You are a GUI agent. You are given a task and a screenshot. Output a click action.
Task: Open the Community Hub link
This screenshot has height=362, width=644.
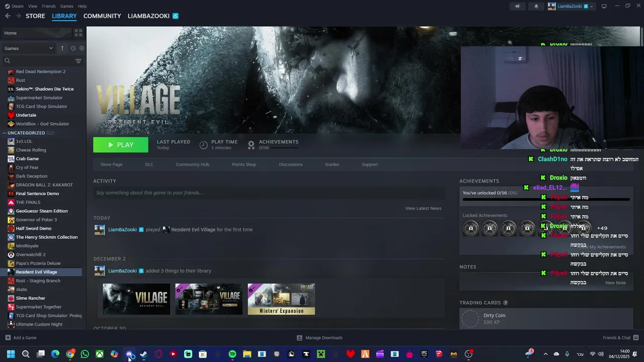[192, 164]
